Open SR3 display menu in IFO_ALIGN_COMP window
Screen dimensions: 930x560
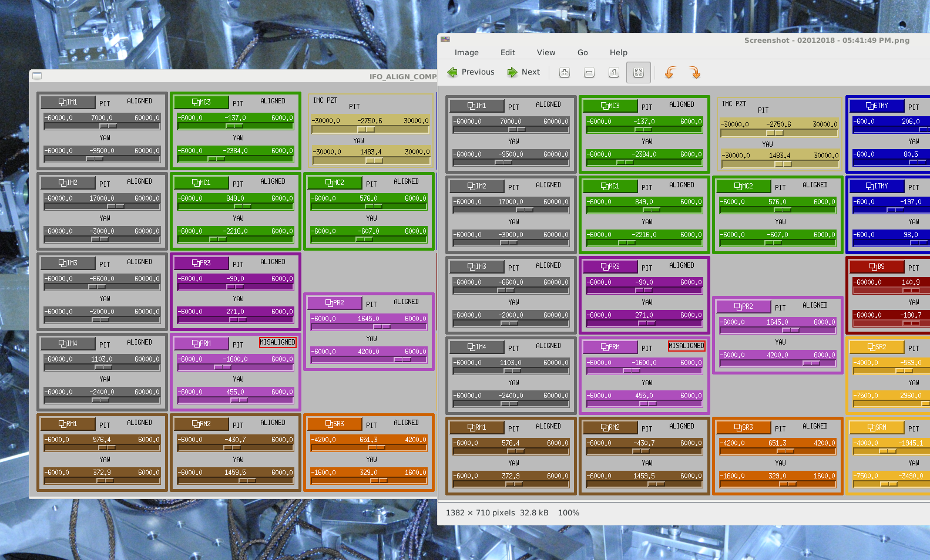pos(335,424)
